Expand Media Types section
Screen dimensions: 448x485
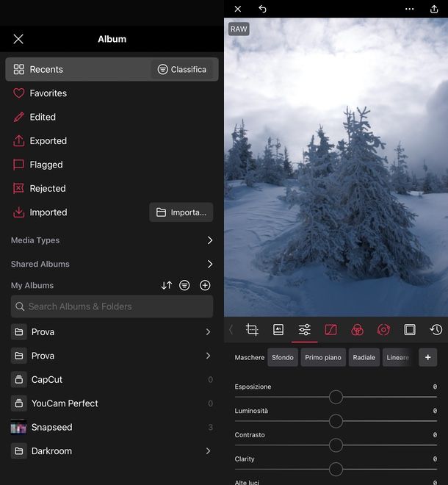point(112,240)
